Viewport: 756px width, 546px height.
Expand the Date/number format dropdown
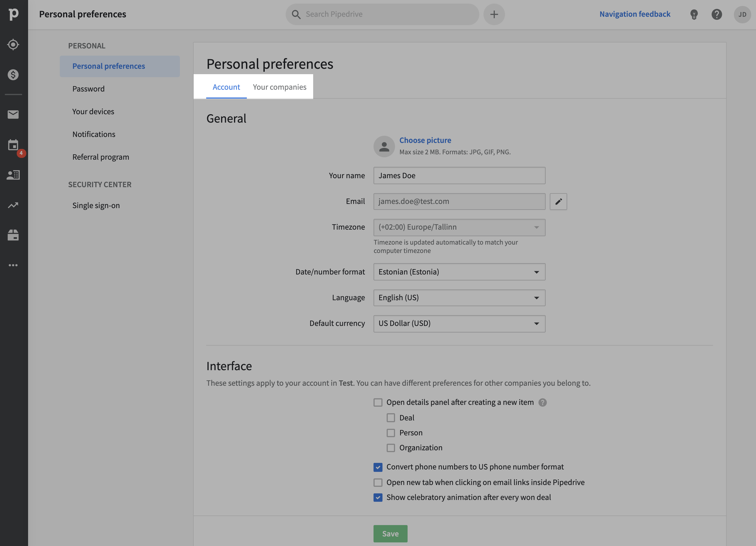[459, 272]
